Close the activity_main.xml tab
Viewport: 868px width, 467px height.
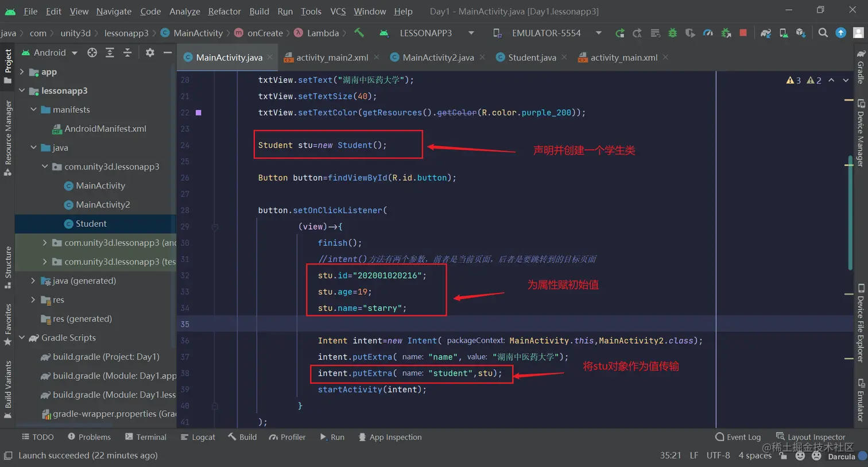(x=665, y=57)
